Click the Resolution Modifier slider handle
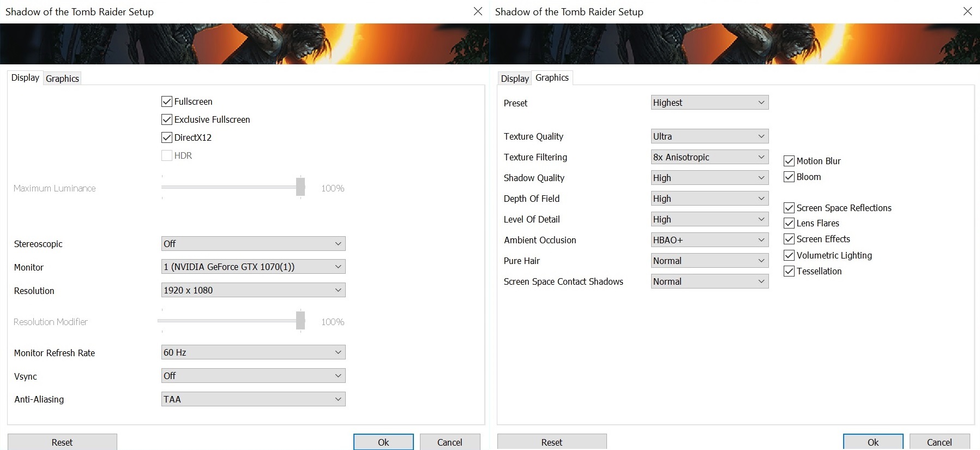The height and width of the screenshot is (450, 980). pyautogui.click(x=300, y=320)
